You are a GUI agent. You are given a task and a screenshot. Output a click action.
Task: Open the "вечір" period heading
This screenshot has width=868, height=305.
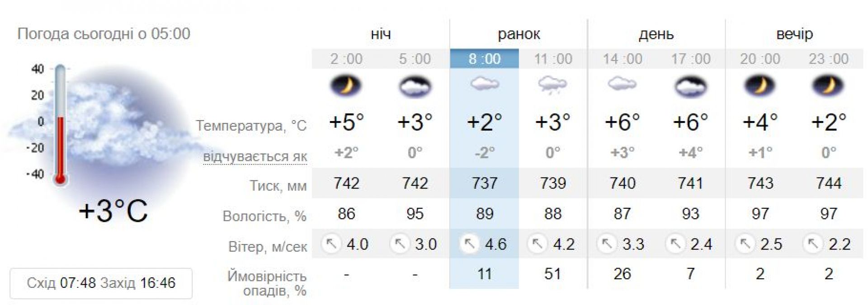794,34
